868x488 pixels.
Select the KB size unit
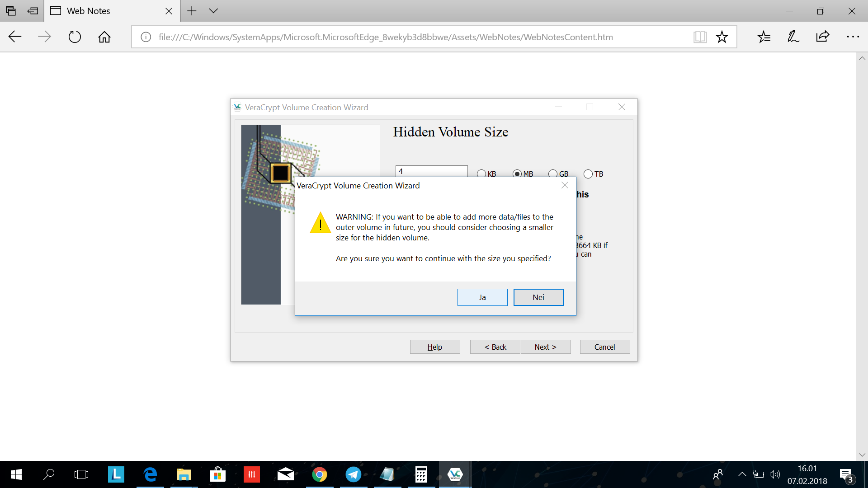(486, 174)
